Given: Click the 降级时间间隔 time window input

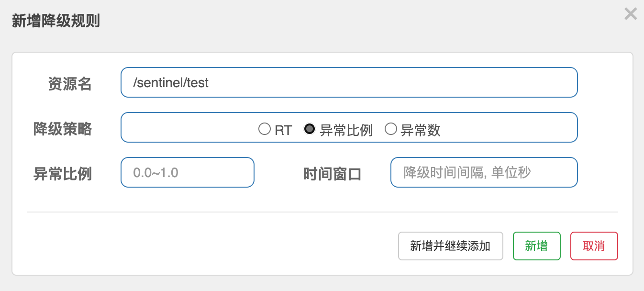Looking at the screenshot, I should point(484,172).
